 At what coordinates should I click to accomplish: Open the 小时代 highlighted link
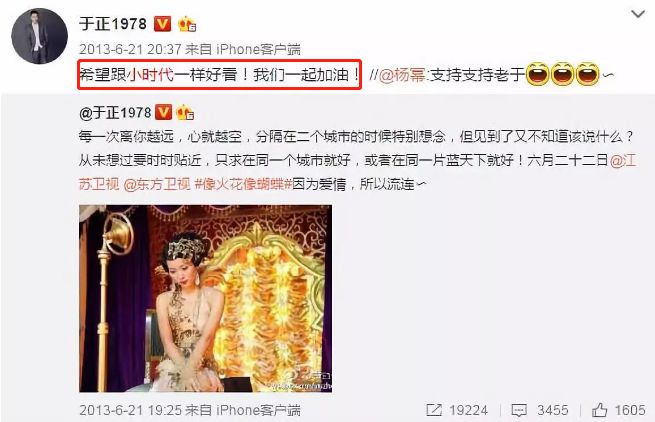tap(150, 75)
